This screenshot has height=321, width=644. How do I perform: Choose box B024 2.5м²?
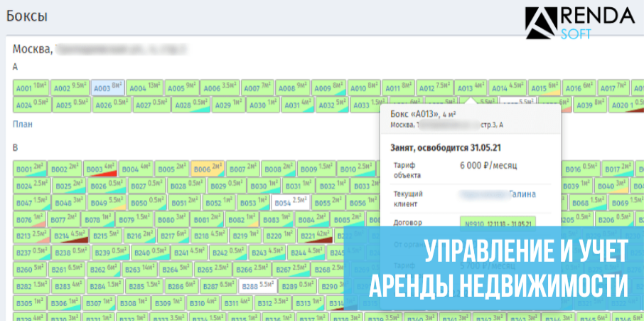click(x=32, y=186)
